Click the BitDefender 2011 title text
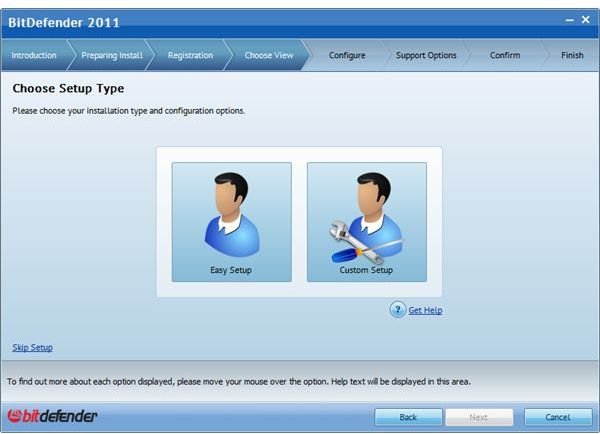Screen dimensions: 600x434 [64, 23]
